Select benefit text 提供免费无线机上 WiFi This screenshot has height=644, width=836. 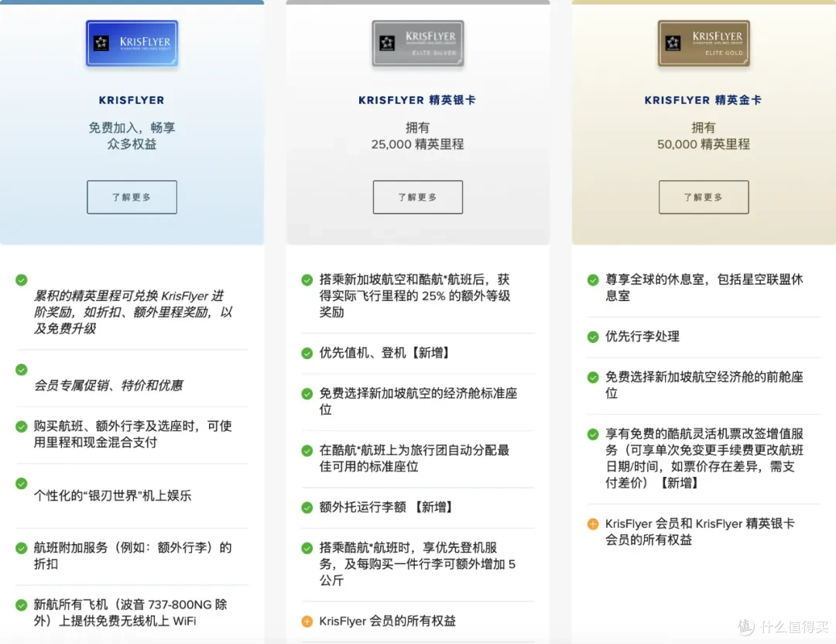(x=131, y=612)
